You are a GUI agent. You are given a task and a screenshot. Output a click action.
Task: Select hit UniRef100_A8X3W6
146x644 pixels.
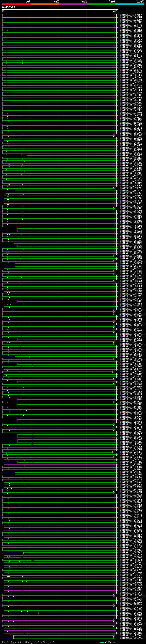[x=131, y=208]
